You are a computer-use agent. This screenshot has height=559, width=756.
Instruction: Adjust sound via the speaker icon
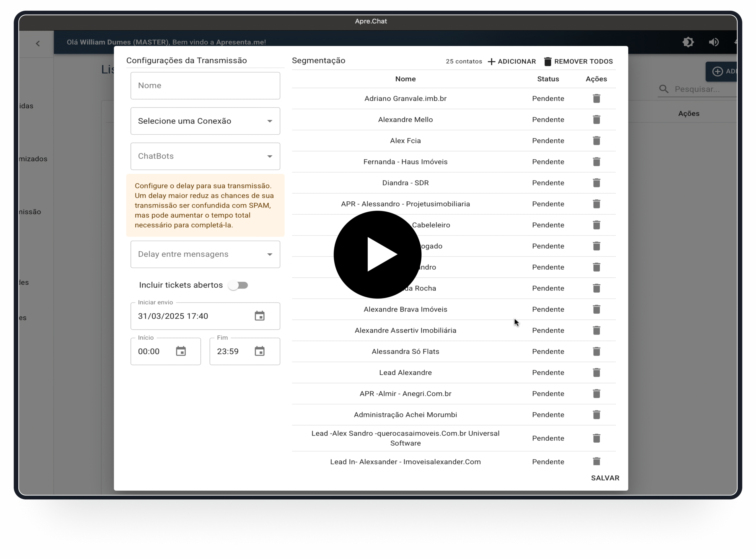point(714,42)
